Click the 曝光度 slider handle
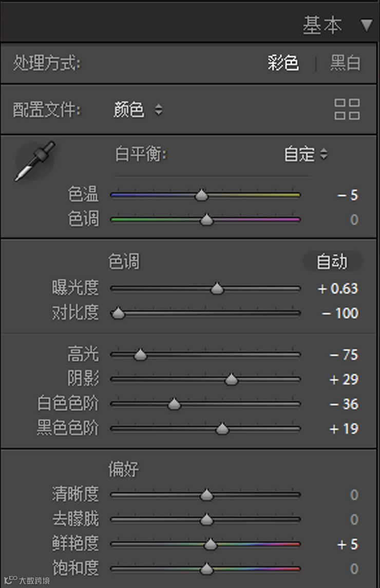This screenshot has width=380, height=588. [217, 289]
